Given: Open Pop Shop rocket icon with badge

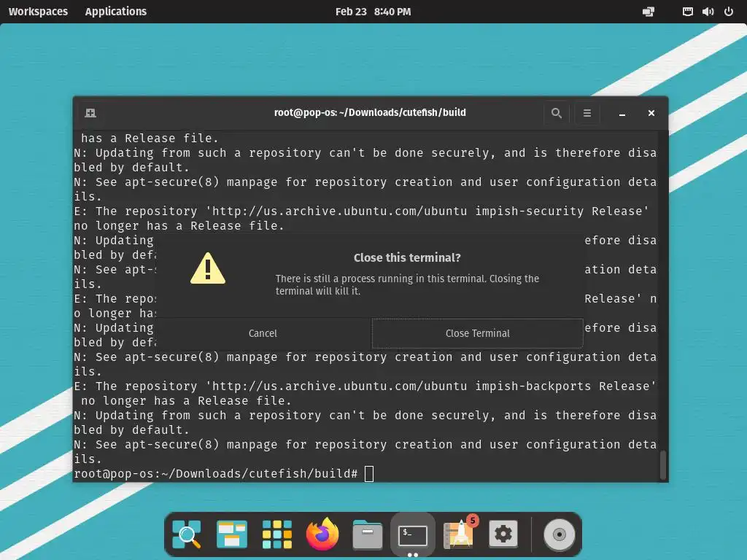Looking at the screenshot, I should pos(460,532).
